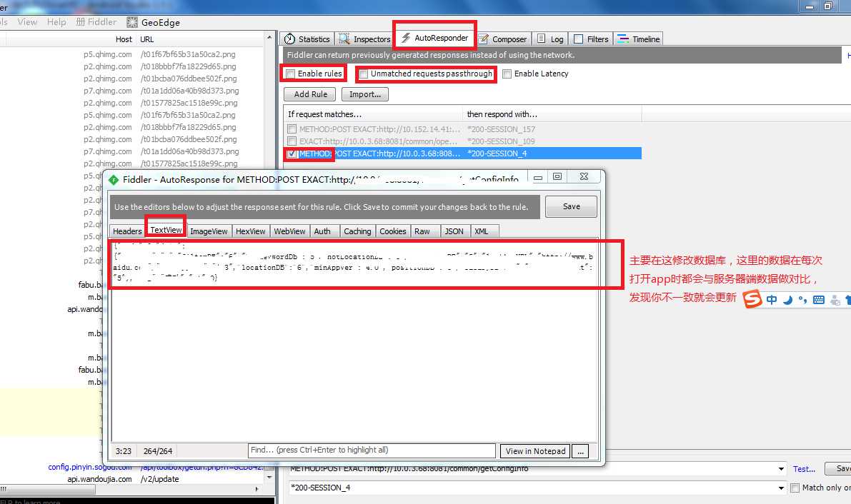Check the 200-SESSION_157 rule checkbox
Screen dimensions: 851x504
coord(292,129)
